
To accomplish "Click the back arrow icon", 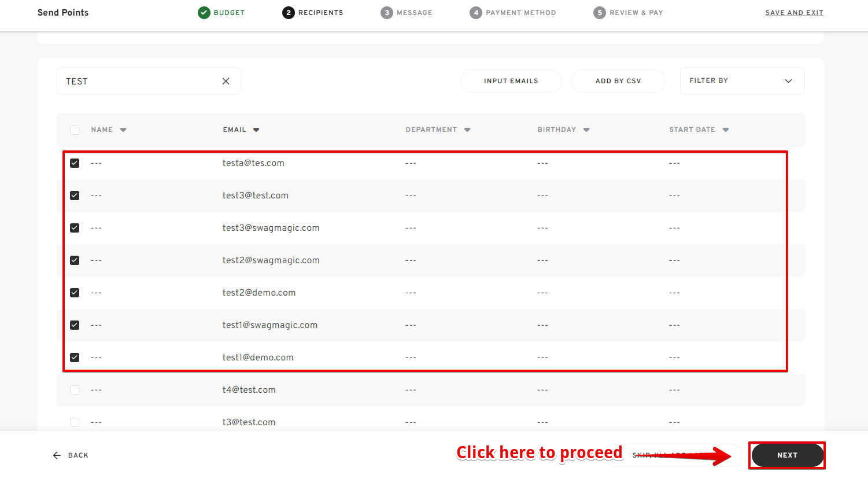I will pyautogui.click(x=57, y=455).
